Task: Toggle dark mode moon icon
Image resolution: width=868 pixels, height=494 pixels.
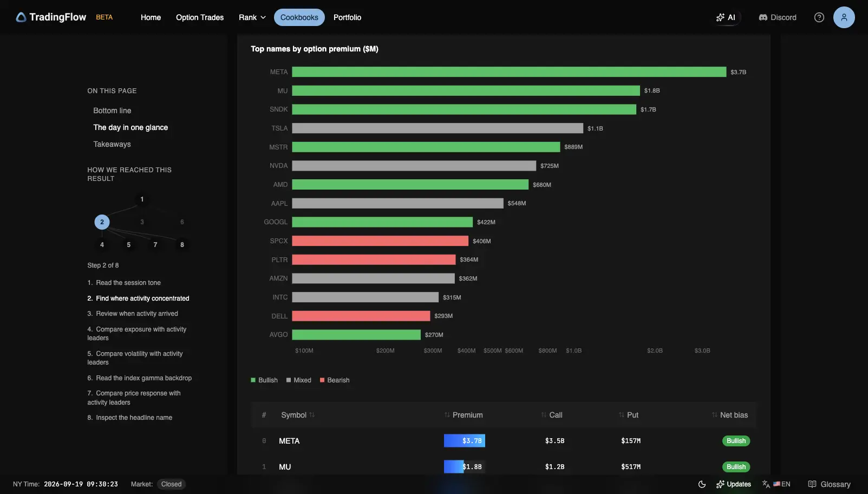Action: 702,484
